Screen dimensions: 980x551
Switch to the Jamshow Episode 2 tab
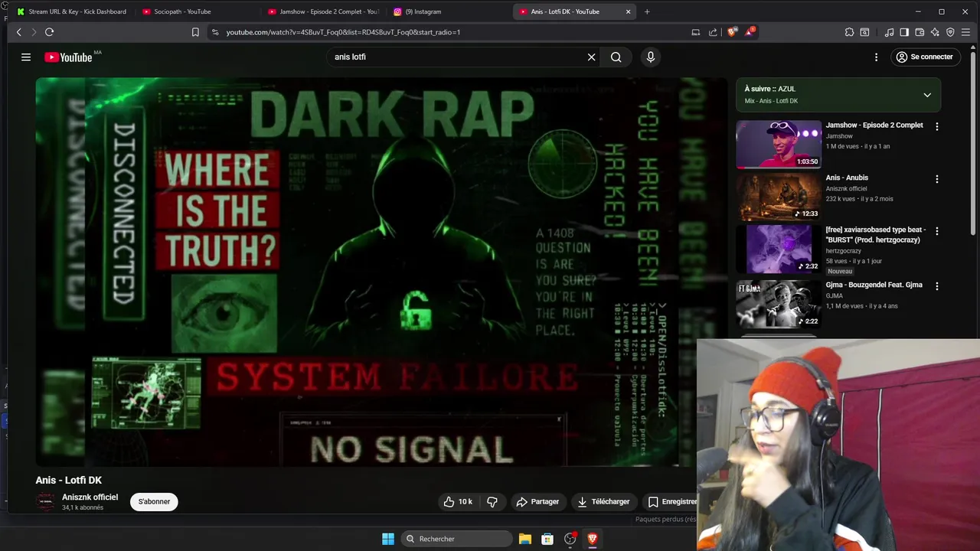323,11
